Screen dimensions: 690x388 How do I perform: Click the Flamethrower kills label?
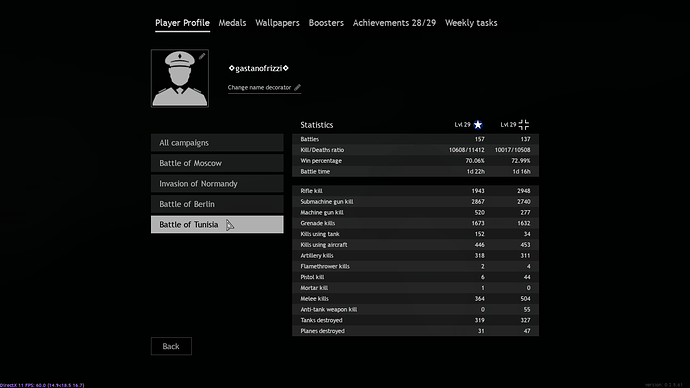[325, 266]
